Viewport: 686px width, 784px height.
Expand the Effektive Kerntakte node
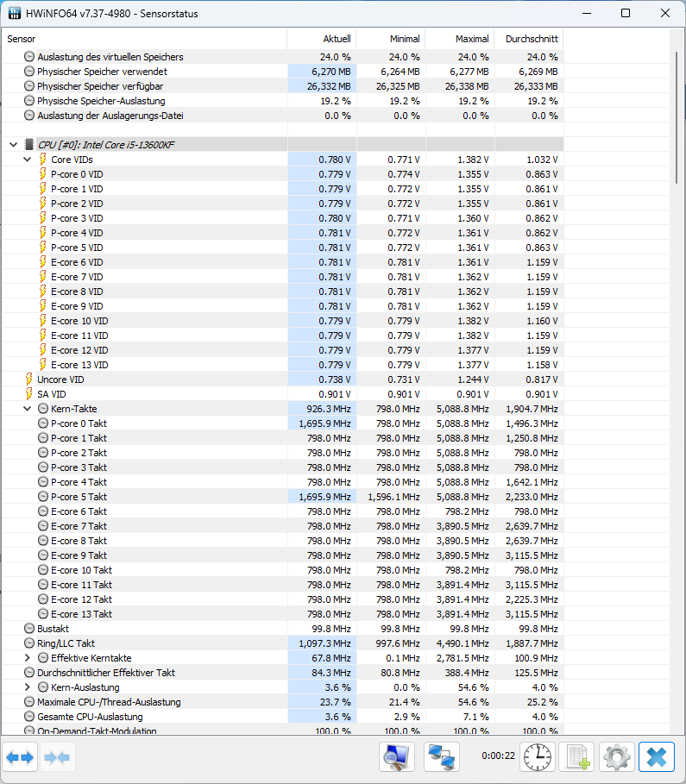pyautogui.click(x=28, y=658)
